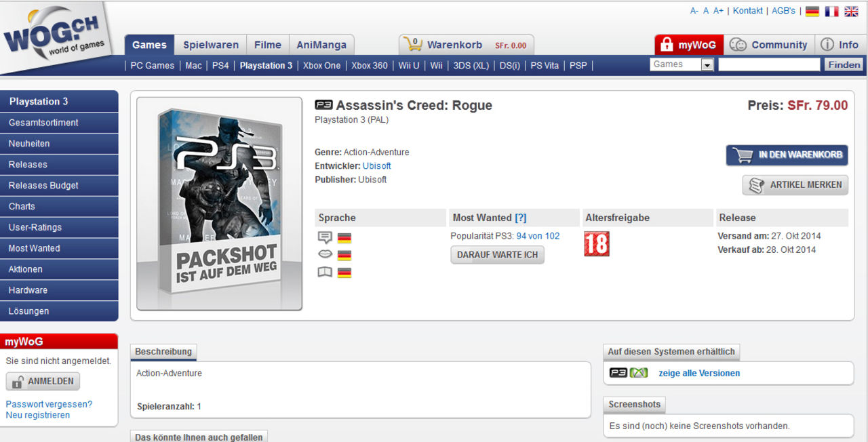Switch site language using the French flag

pos(832,12)
